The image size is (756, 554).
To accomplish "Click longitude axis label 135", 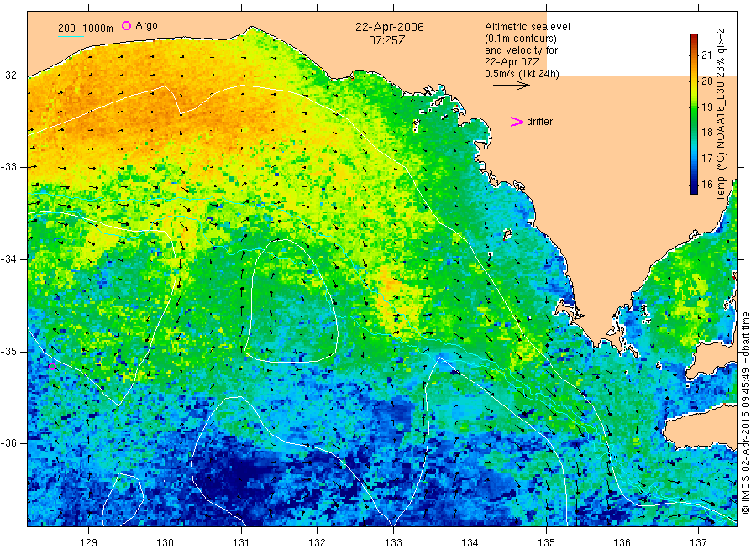I will [546, 543].
